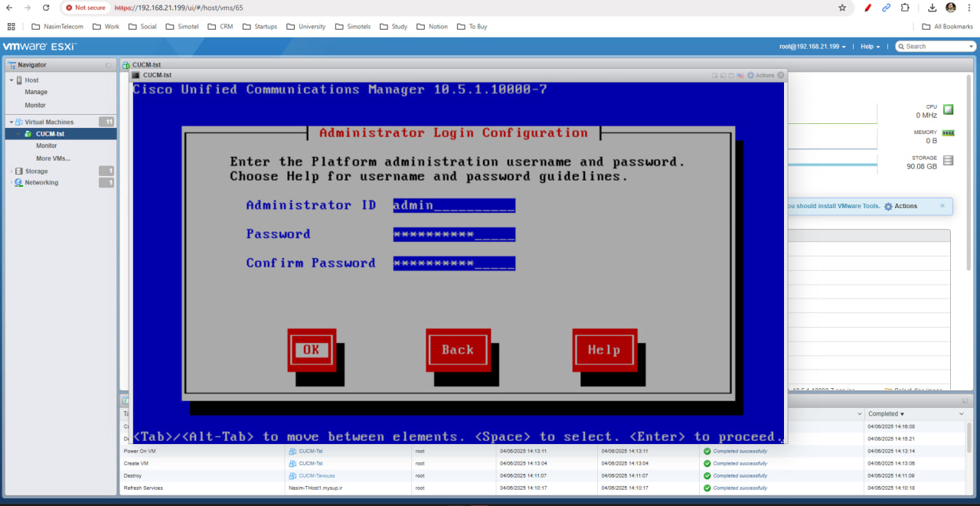The image size is (980, 506).
Task: Click the Navigator tree icon
Action: [x=11, y=65]
